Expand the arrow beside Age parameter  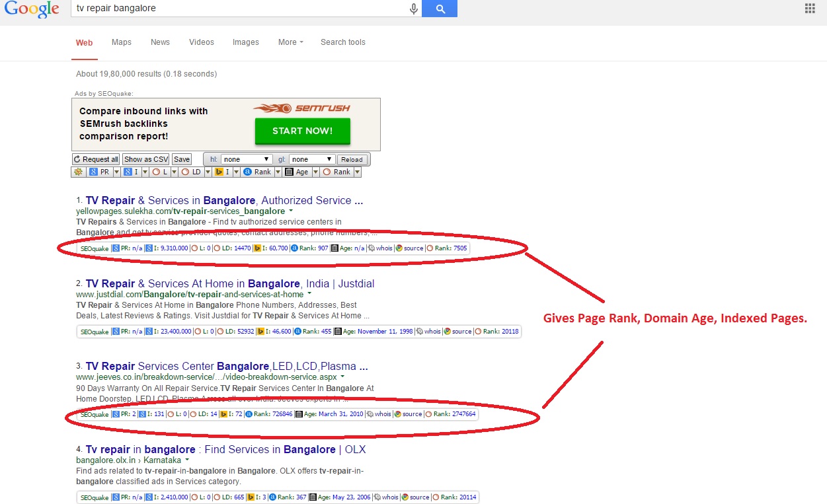point(315,172)
